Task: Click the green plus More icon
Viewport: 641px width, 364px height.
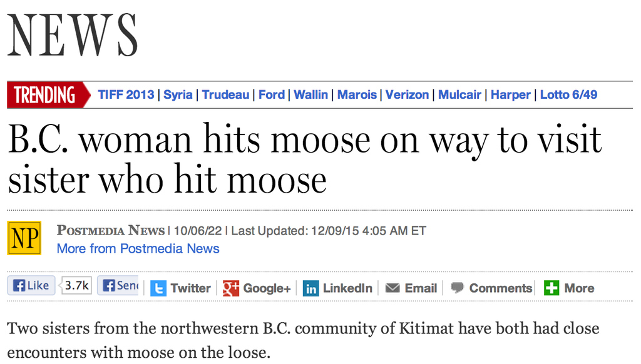Action: pyautogui.click(x=551, y=288)
